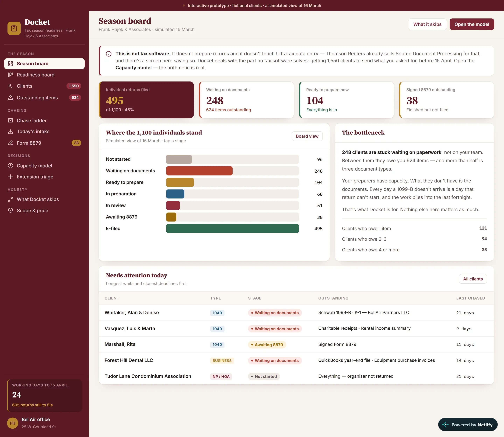
Task: Click the Chase ladder envelope icon
Action: [10, 121]
